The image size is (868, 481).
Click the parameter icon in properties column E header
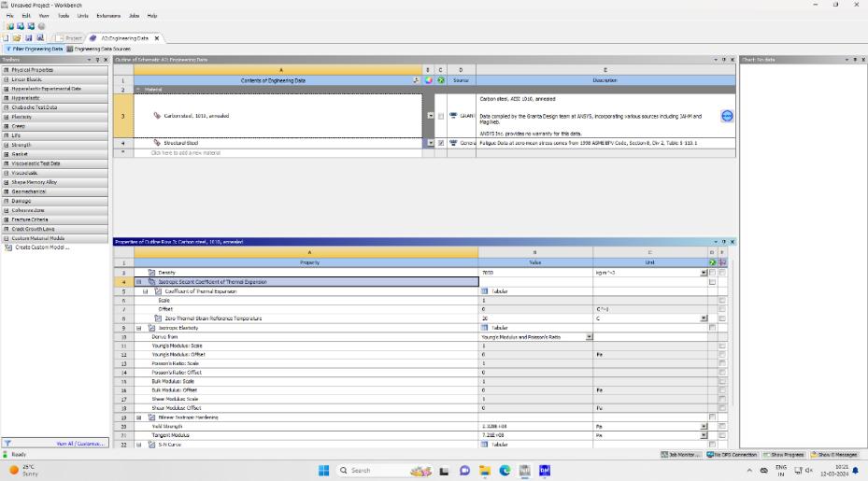[722, 262]
